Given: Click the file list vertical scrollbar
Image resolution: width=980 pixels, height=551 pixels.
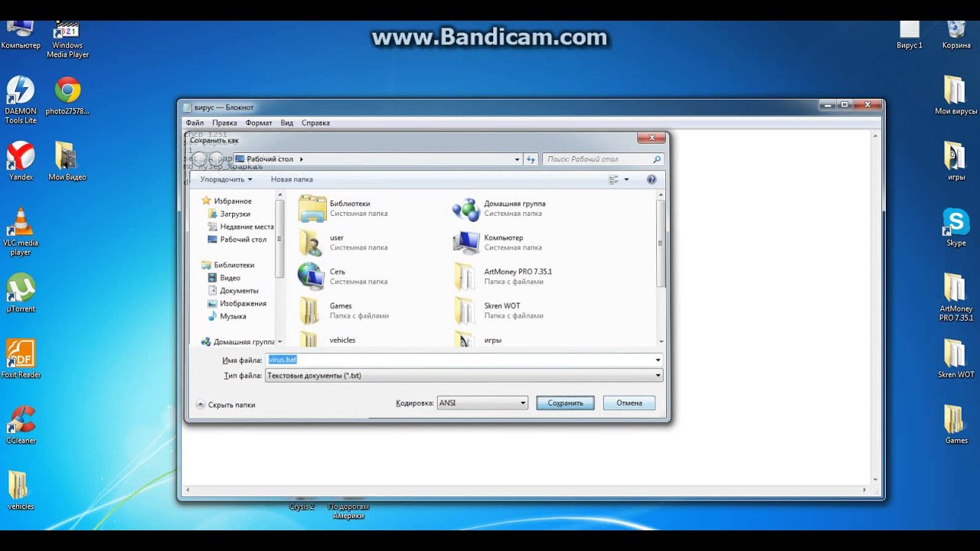Looking at the screenshot, I should click(x=661, y=245).
